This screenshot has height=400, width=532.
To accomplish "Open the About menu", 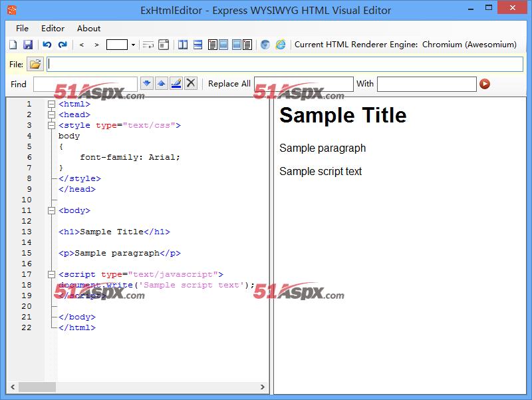I will (88, 29).
